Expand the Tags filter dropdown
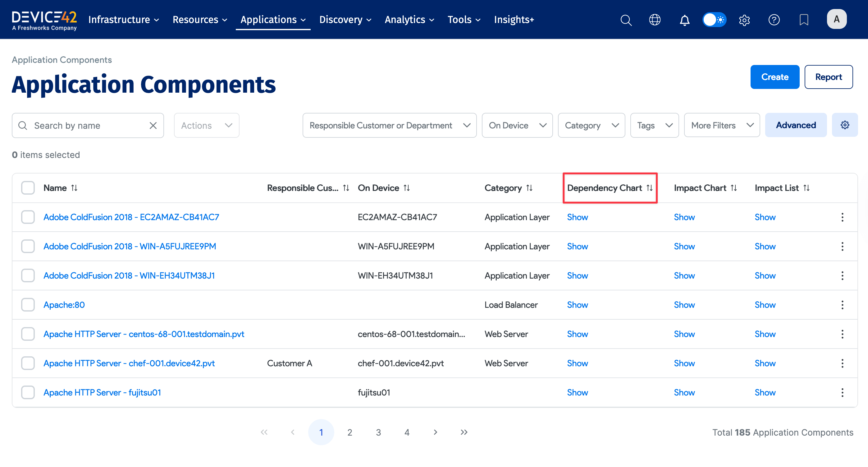The height and width of the screenshot is (467, 868). click(x=654, y=125)
